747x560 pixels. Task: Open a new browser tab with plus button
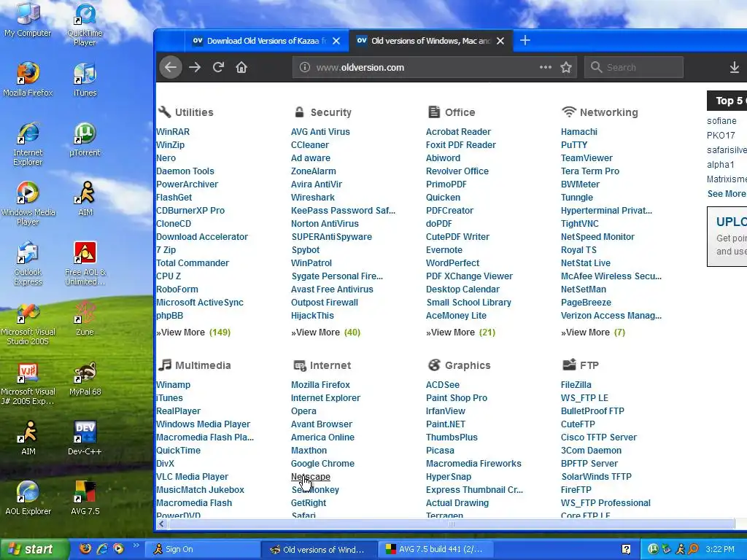point(525,41)
